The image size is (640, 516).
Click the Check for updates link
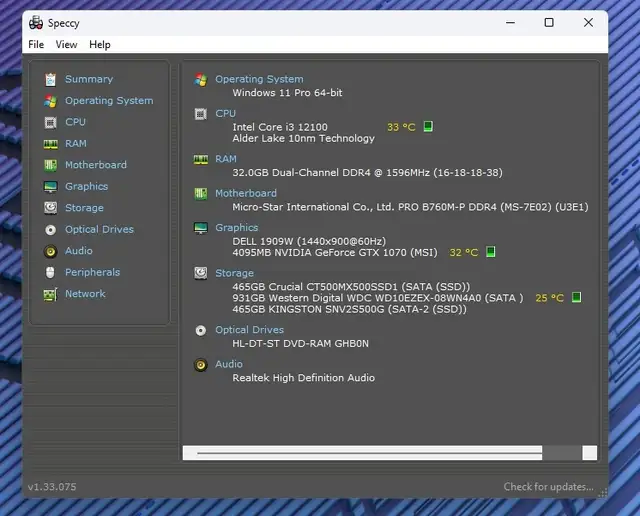click(548, 487)
